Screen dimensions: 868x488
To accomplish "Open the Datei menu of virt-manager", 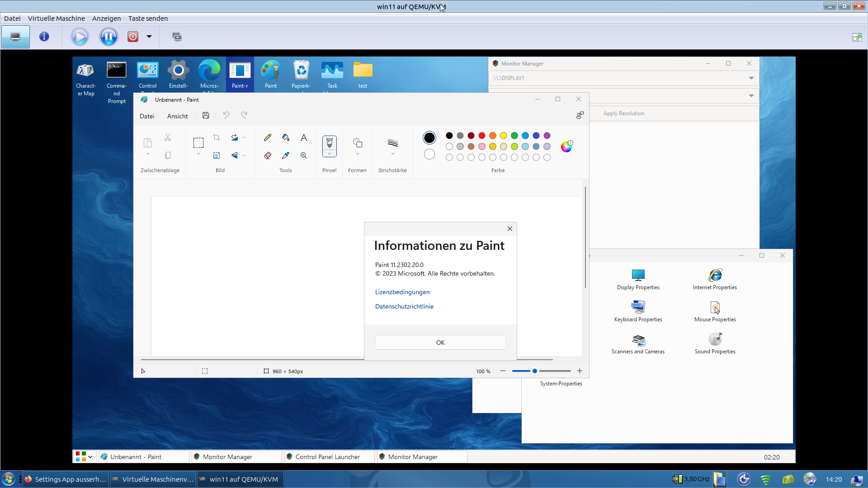I will point(12,19).
